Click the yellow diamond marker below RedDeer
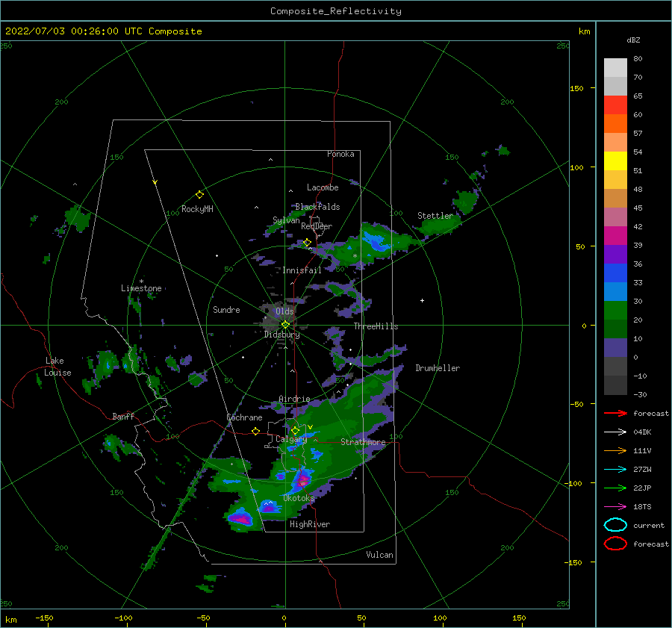 tap(307, 243)
